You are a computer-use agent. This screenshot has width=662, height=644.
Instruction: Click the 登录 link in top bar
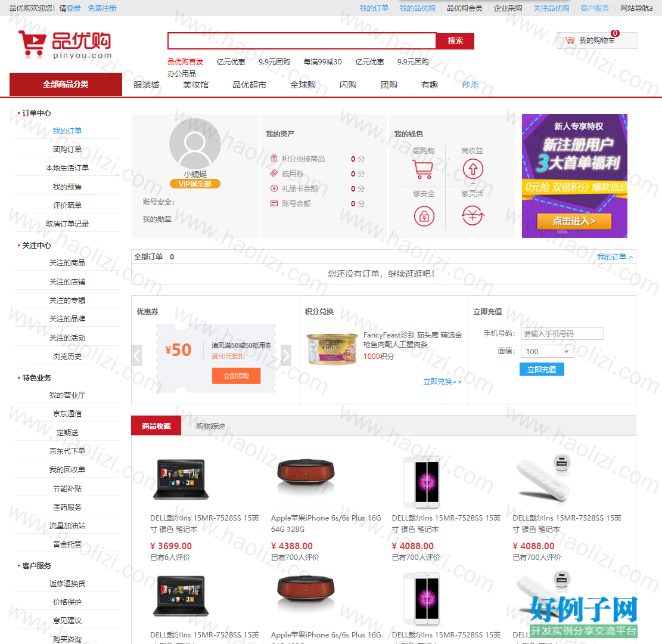click(74, 8)
